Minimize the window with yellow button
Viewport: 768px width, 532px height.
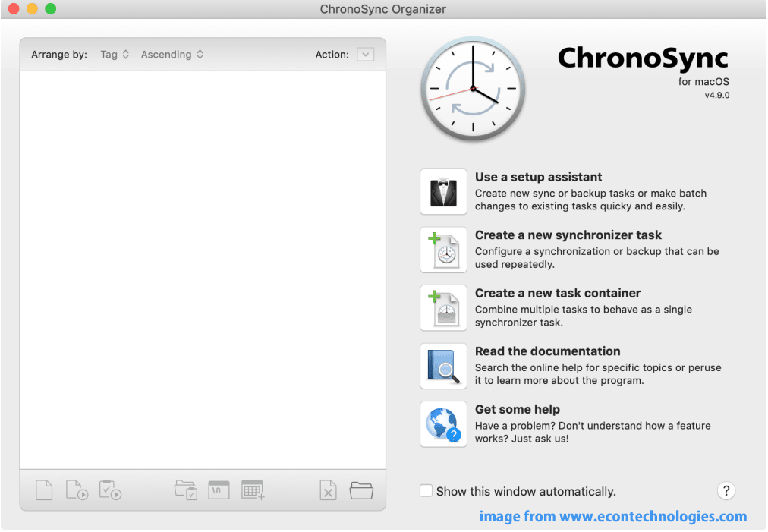[33, 9]
